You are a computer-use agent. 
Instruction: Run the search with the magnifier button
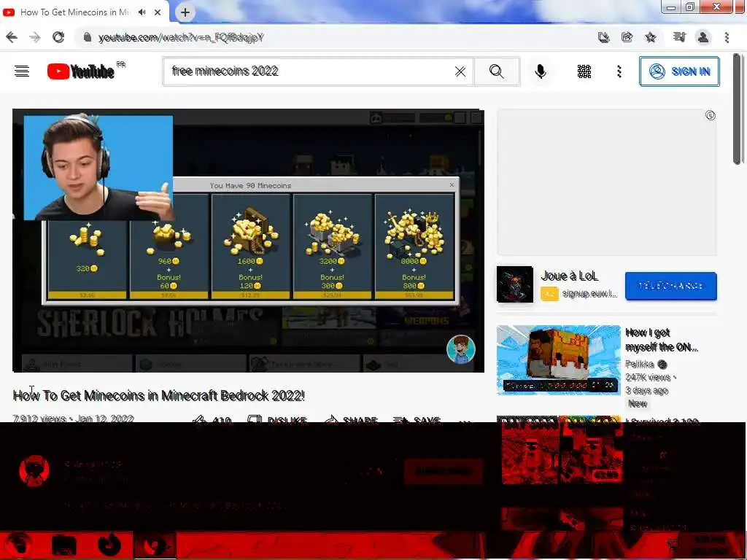[496, 71]
